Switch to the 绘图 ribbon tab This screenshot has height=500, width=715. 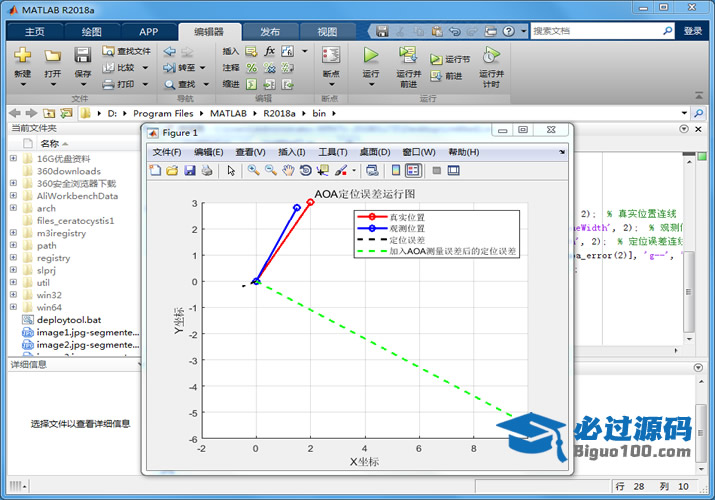[92, 31]
